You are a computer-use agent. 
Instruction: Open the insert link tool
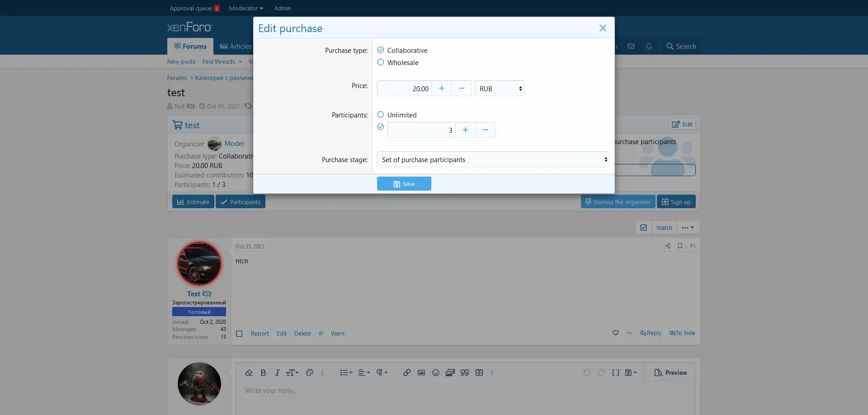click(407, 373)
